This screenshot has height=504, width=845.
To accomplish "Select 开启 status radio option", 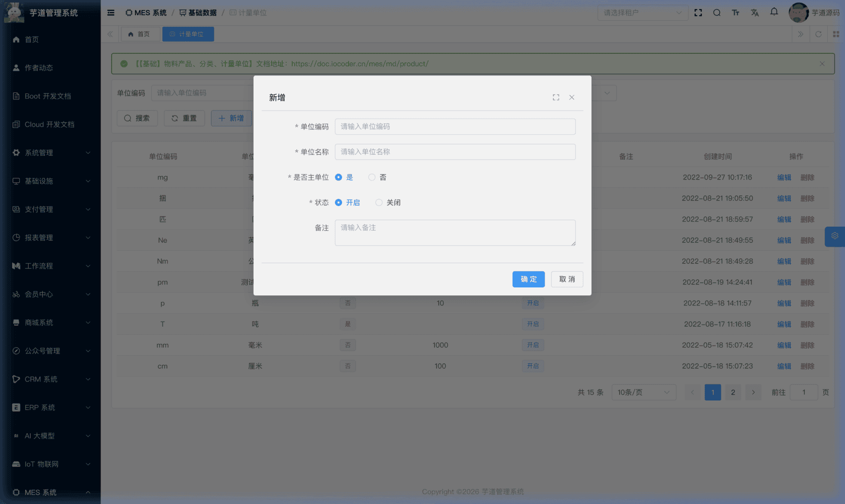I will [x=339, y=203].
